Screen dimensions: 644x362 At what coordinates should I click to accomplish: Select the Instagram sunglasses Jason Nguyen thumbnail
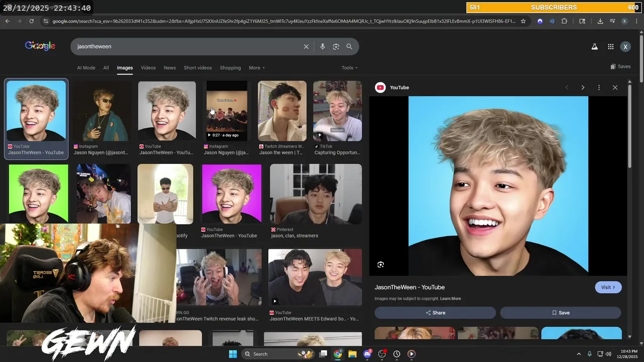pyautogui.click(x=103, y=111)
